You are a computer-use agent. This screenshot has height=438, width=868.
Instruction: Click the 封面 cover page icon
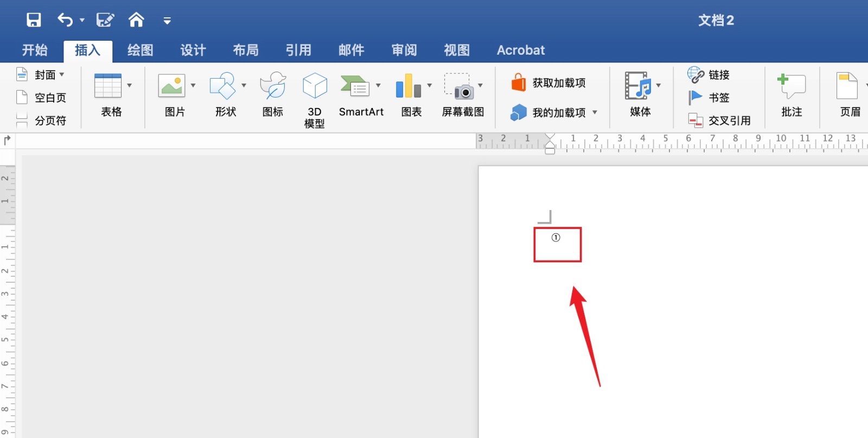click(22, 74)
